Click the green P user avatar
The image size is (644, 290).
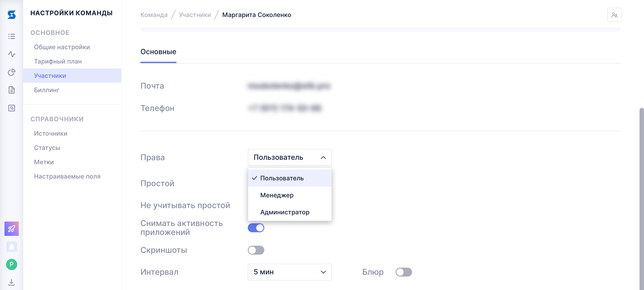pos(11,264)
